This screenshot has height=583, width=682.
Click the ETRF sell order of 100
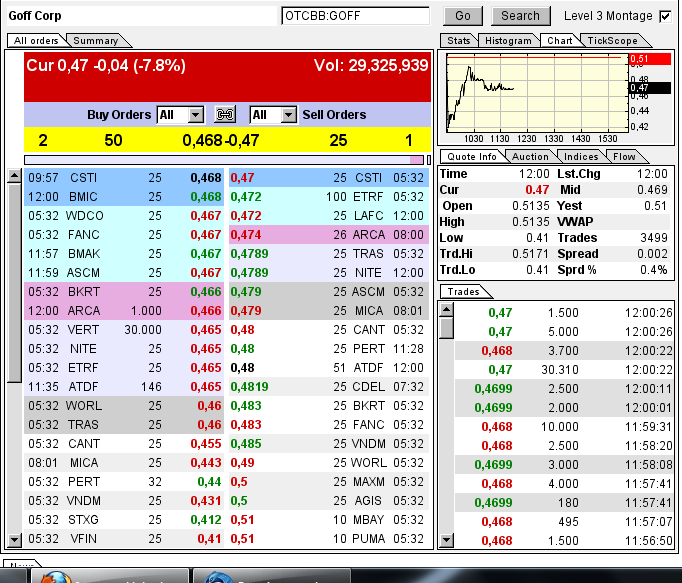(329, 197)
